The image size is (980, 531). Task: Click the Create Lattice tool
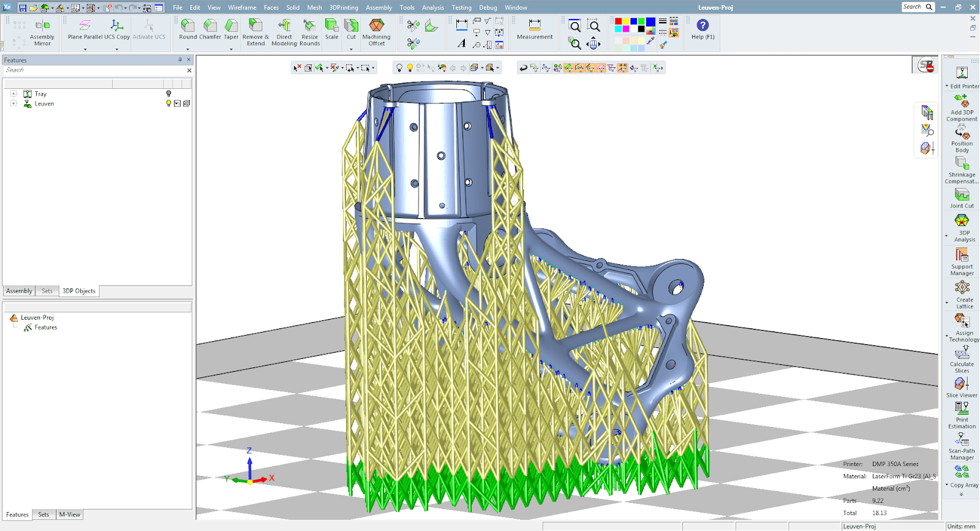964,295
